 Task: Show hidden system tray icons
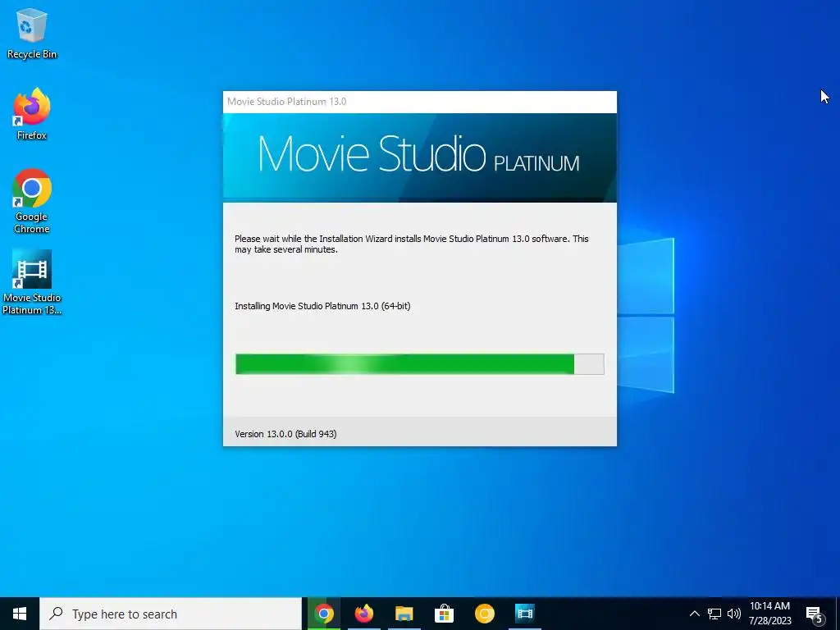click(x=694, y=614)
